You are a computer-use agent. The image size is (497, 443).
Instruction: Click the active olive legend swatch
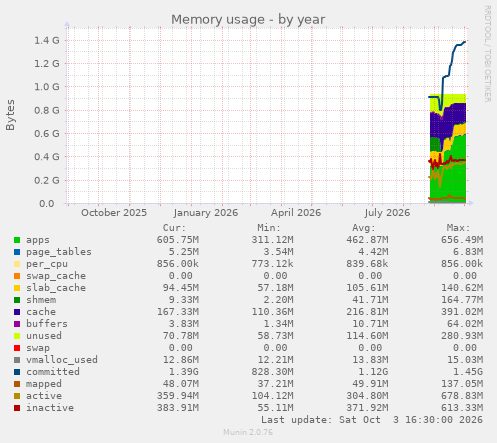(x=17, y=396)
